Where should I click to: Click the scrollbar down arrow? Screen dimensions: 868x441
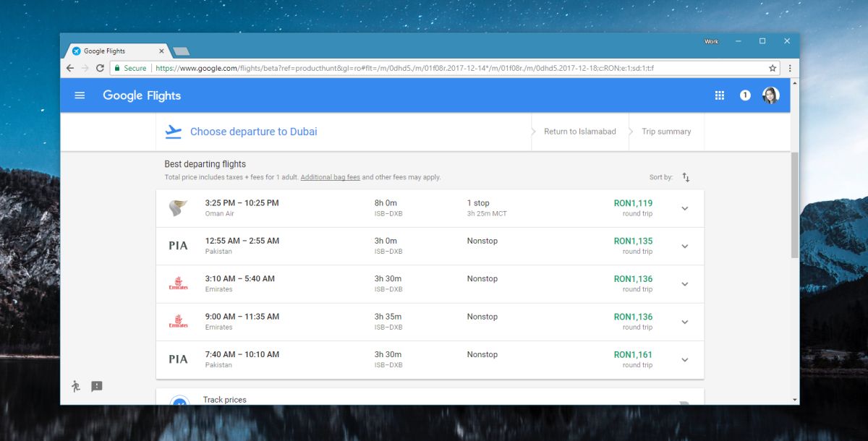pos(795,400)
